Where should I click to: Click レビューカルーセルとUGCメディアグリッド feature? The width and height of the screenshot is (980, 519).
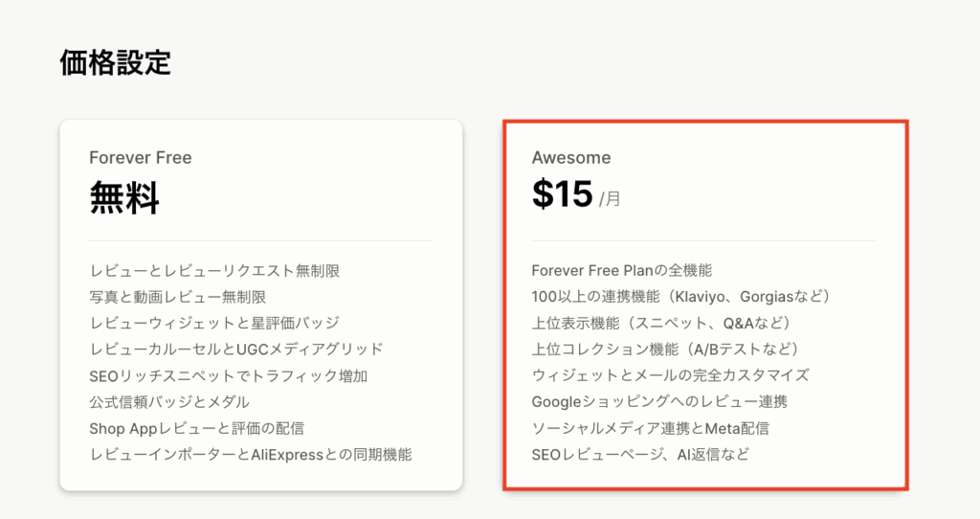click(x=235, y=349)
